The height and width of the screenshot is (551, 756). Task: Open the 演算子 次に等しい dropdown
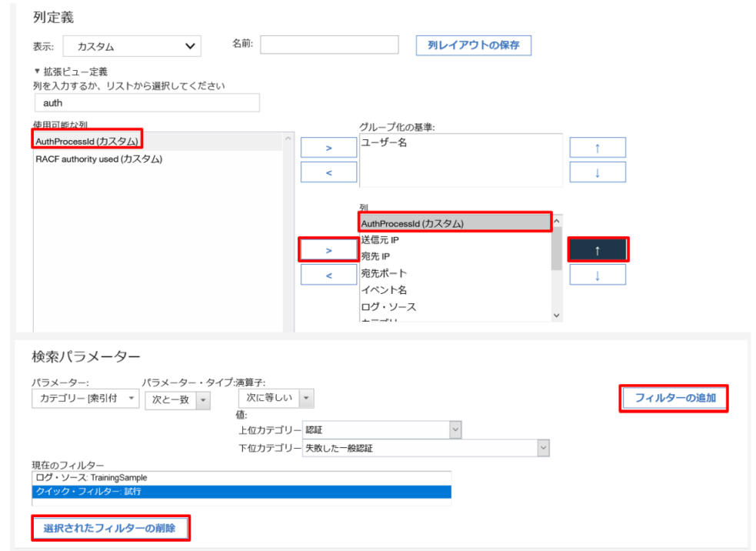pos(276,398)
